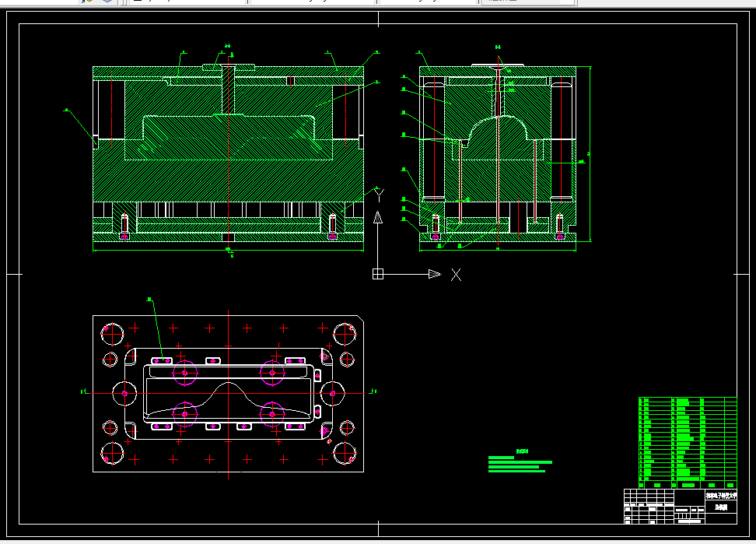Select the left circle on the plan view's horizontal centerline
The height and width of the screenshot is (544, 756).
(124, 393)
